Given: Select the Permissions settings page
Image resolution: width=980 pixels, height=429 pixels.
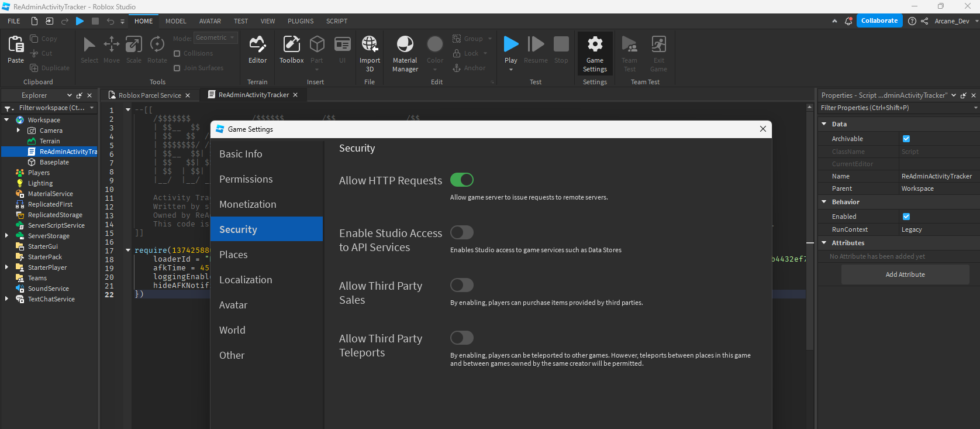Looking at the screenshot, I should coord(246,179).
